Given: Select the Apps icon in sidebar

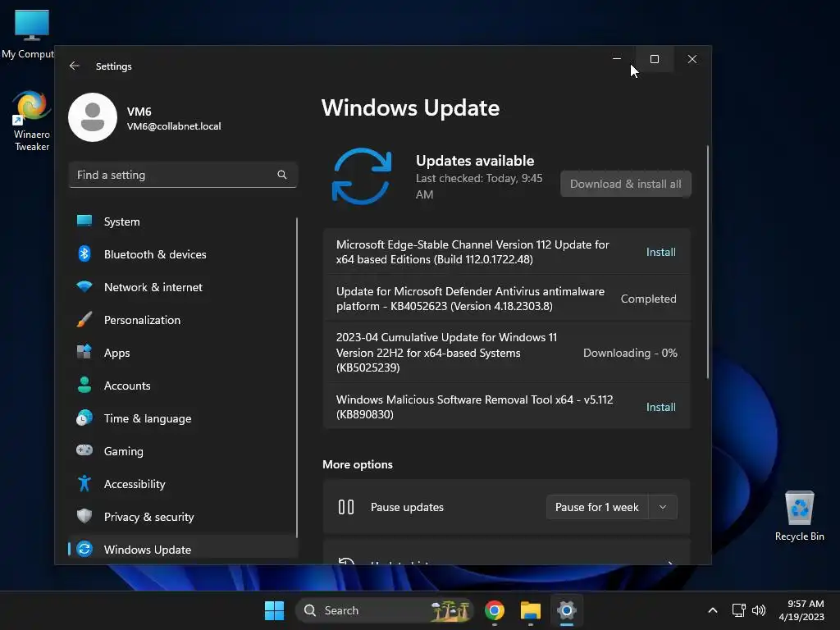Looking at the screenshot, I should [x=84, y=352].
